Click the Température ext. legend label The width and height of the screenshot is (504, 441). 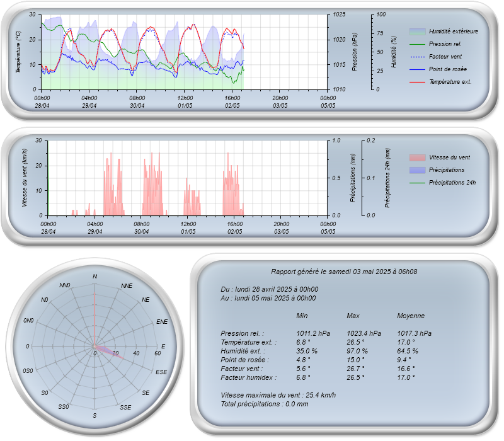450,82
